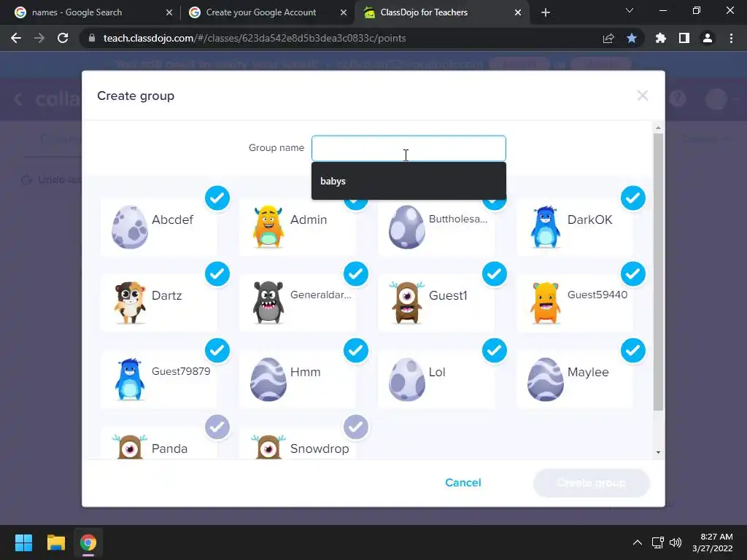The height and width of the screenshot is (560, 747).
Task: Go forward to the next page
Action: coord(39,38)
